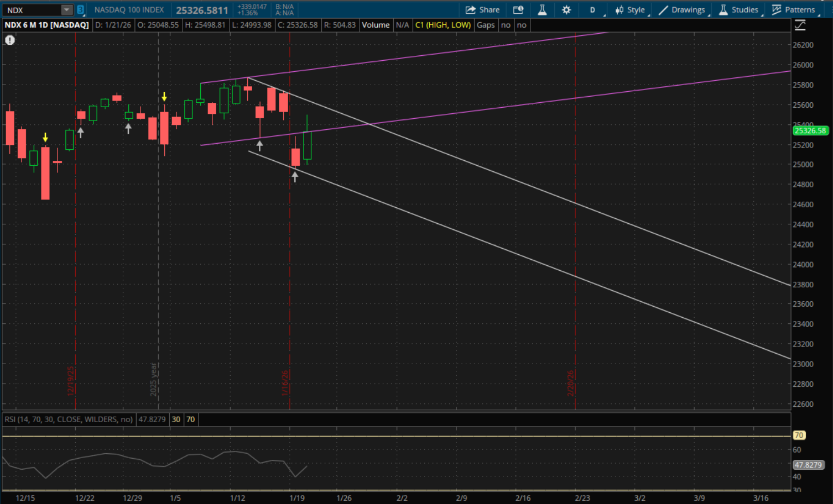
Task: Toggle the RSI 30 oversold level label
Action: click(x=176, y=419)
